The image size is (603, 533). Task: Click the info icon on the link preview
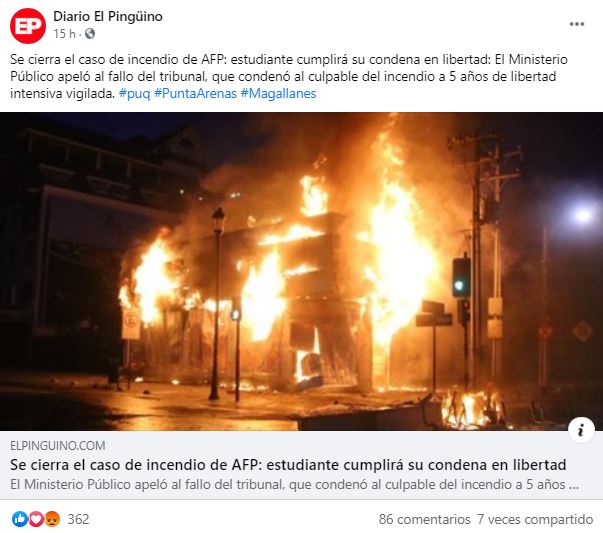tap(581, 430)
